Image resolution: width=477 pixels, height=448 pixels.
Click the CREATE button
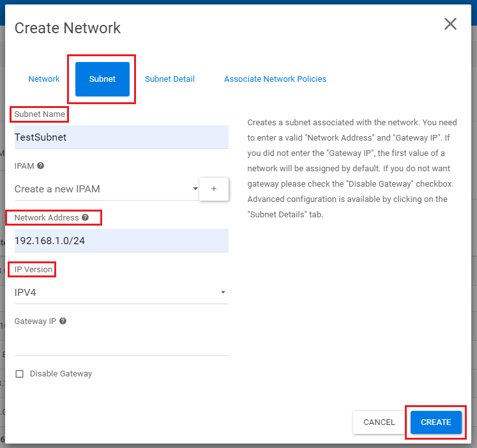click(435, 422)
